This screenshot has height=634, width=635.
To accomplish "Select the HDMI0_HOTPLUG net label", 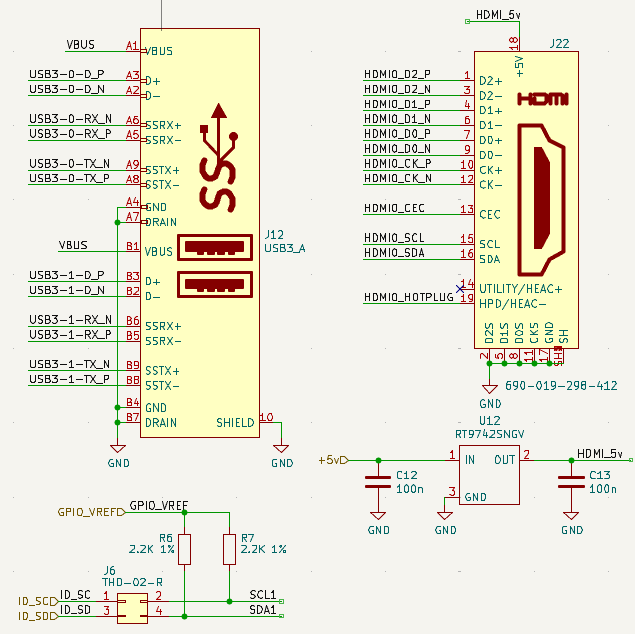I will click(408, 298).
